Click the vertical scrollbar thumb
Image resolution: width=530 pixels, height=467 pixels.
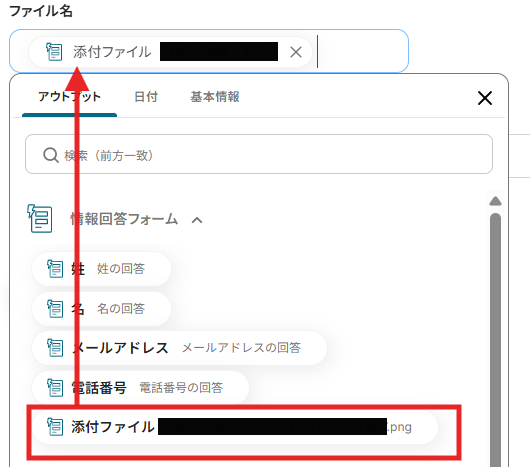[x=496, y=340]
